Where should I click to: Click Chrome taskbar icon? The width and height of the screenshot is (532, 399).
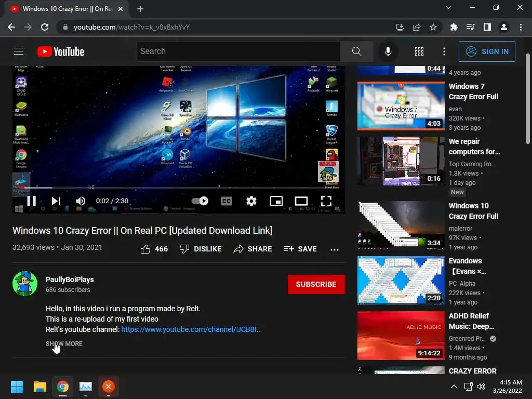(62, 387)
